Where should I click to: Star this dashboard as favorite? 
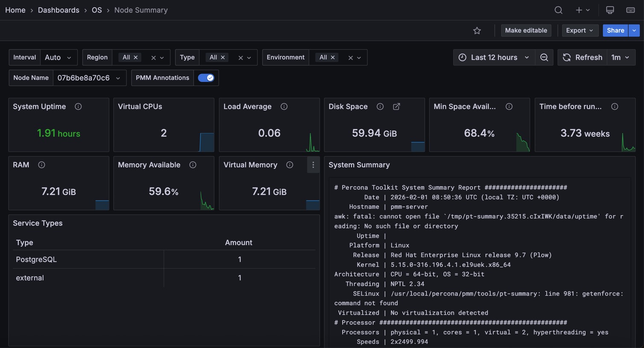click(477, 30)
